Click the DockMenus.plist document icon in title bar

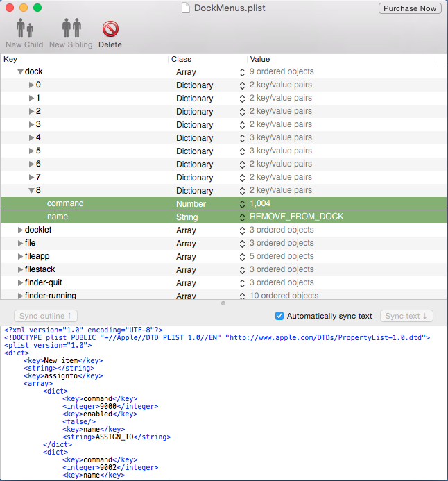[185, 8]
